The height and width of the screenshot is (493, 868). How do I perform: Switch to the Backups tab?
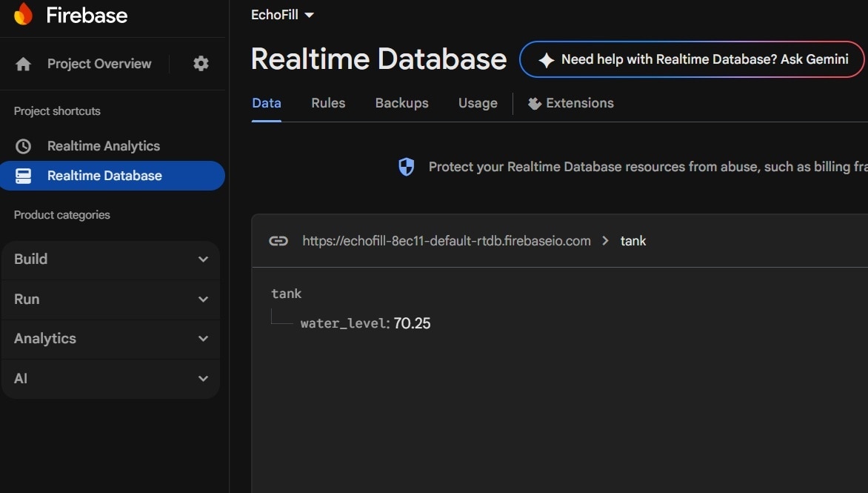pyautogui.click(x=401, y=103)
